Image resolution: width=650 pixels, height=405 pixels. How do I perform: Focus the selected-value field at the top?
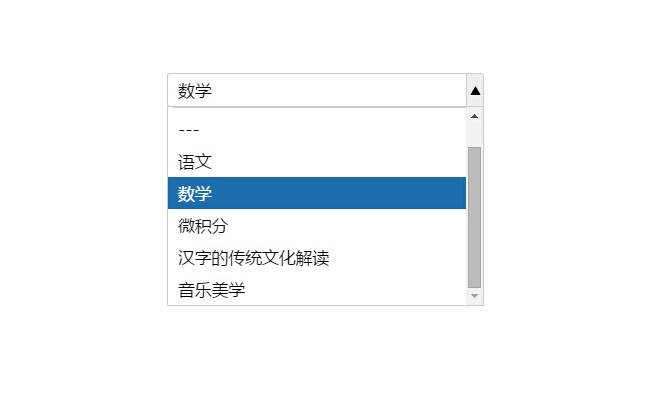coord(317,90)
